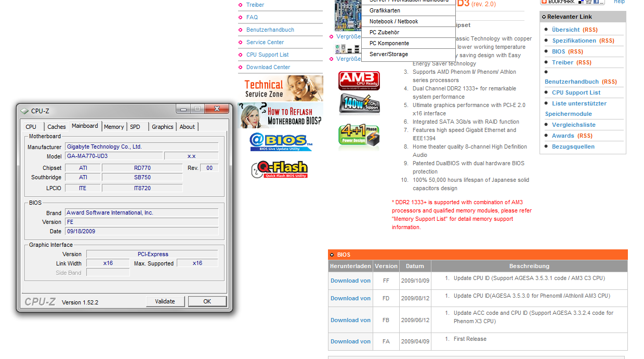Open the About tab in CPU-Z

tap(187, 127)
